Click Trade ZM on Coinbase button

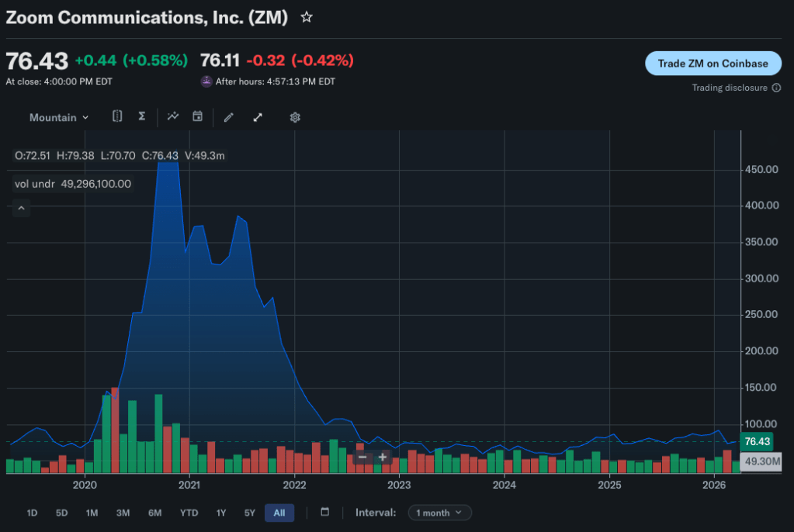(x=713, y=64)
